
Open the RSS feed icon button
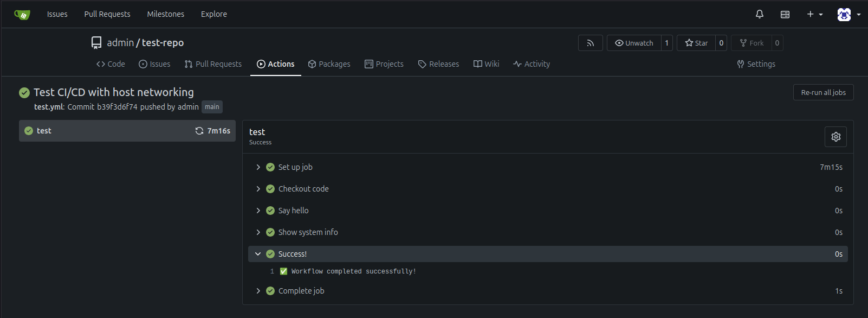coord(590,43)
